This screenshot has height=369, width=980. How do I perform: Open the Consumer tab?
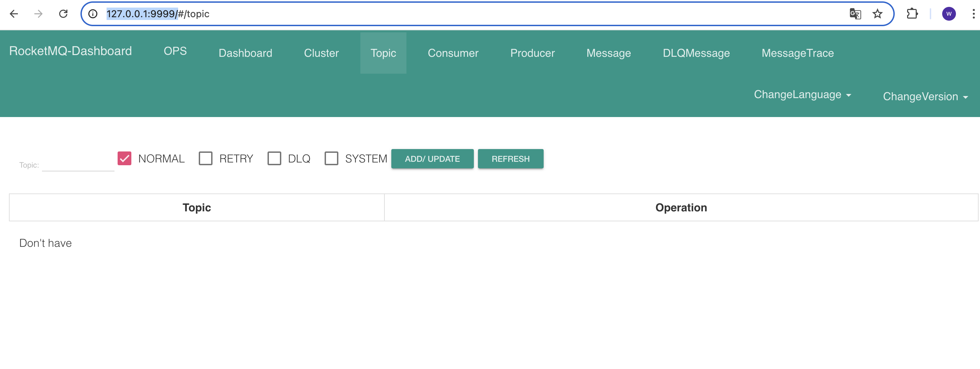tap(453, 53)
